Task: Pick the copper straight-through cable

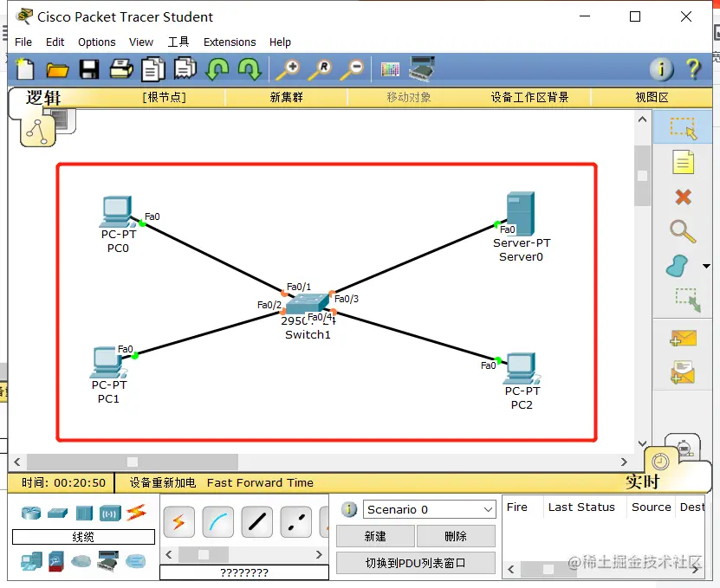Action: [x=257, y=522]
